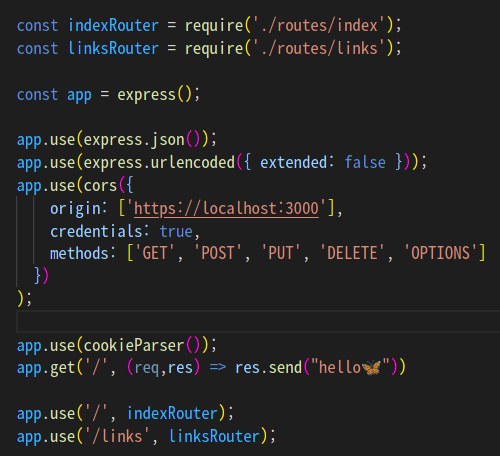This screenshot has height=456, width=500.
Task: Click the express() function call
Action: click(x=154, y=95)
